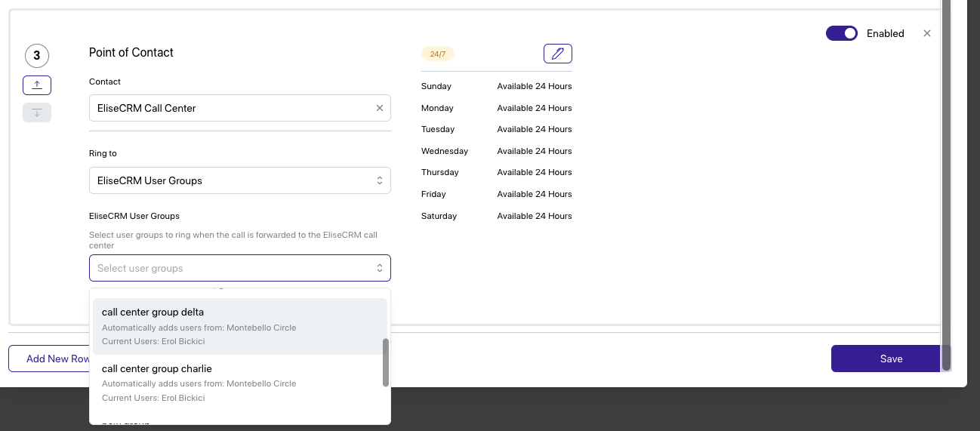980x431 pixels.
Task: Choose call center group charlie
Action: point(240,383)
